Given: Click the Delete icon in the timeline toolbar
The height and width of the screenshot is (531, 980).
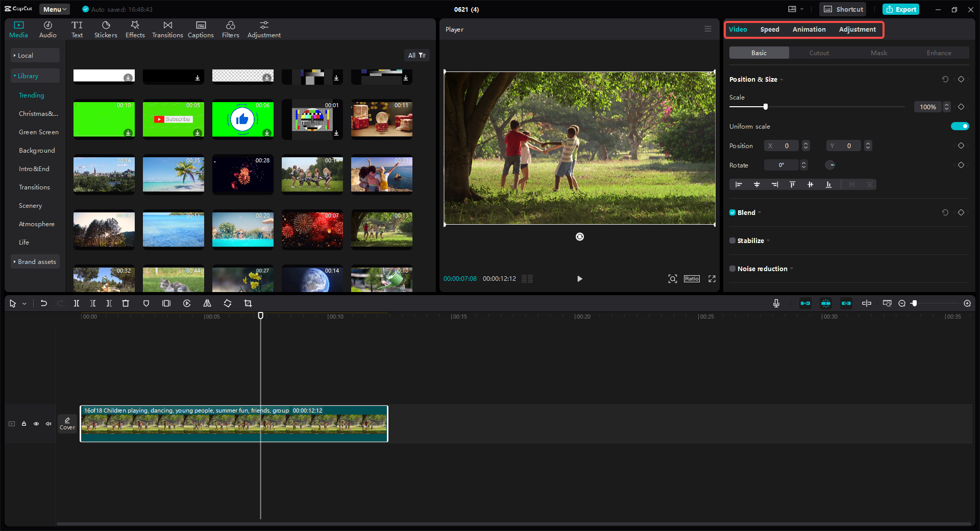Looking at the screenshot, I should pos(126,303).
